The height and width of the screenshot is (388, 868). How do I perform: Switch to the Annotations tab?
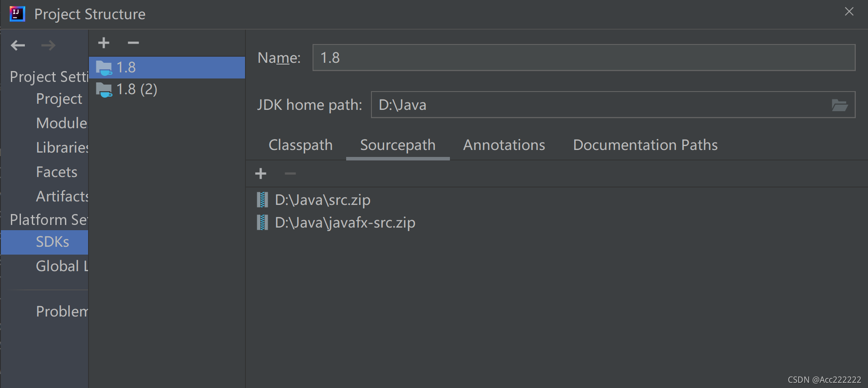tap(504, 145)
